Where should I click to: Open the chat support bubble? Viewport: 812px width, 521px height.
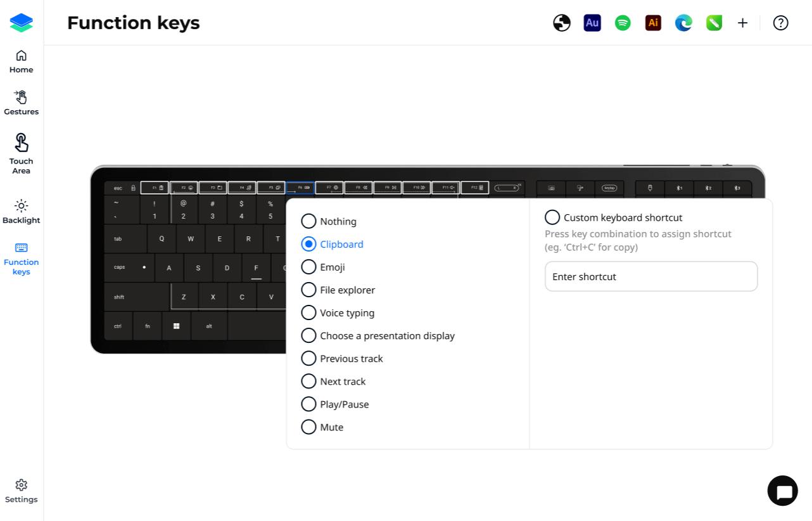[x=783, y=491]
